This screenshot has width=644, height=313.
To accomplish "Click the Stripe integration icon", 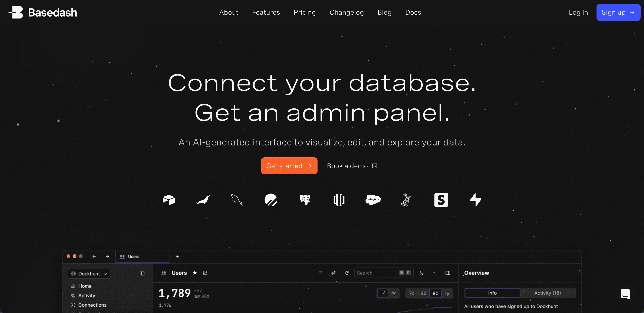I will click(441, 200).
